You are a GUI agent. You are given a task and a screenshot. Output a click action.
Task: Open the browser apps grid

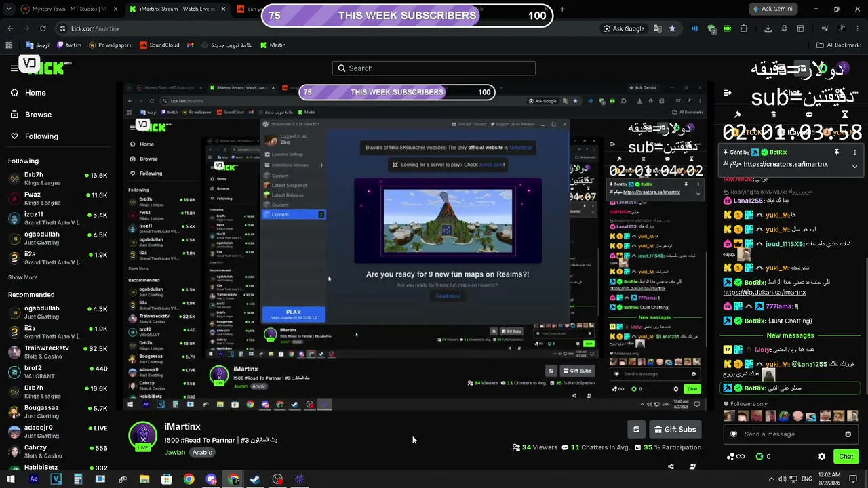point(9,45)
